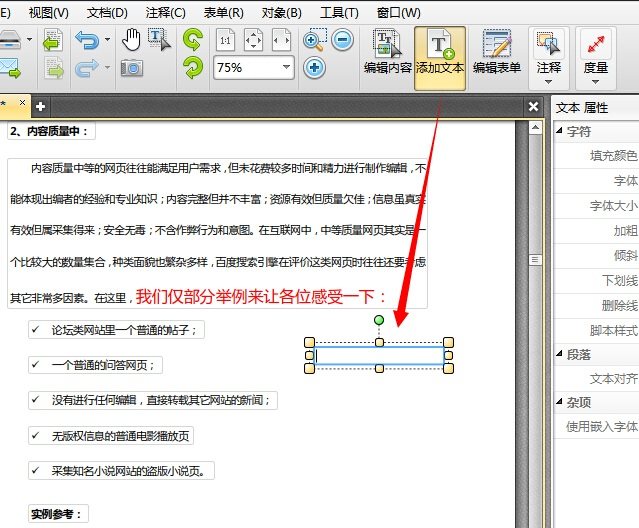The height and width of the screenshot is (528, 639).
Task: Open the 窗口(W) menu
Action: pos(399,13)
